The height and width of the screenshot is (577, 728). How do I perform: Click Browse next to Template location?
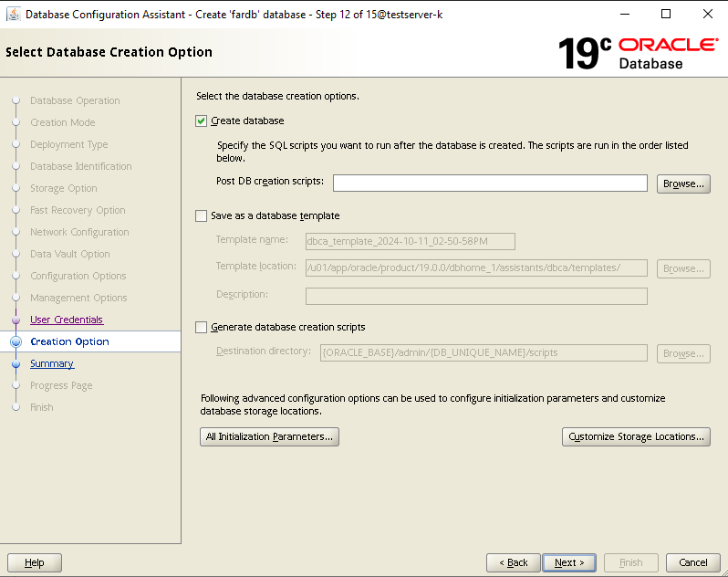click(683, 269)
